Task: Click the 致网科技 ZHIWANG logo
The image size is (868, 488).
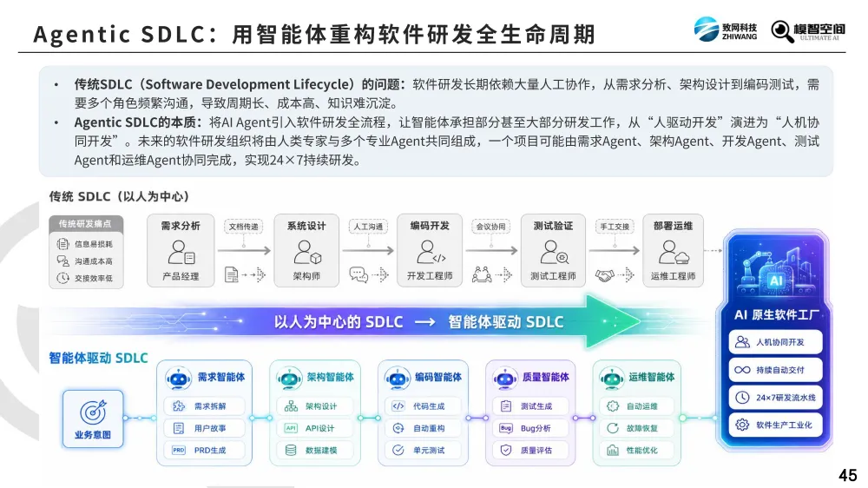Action: pos(725,30)
